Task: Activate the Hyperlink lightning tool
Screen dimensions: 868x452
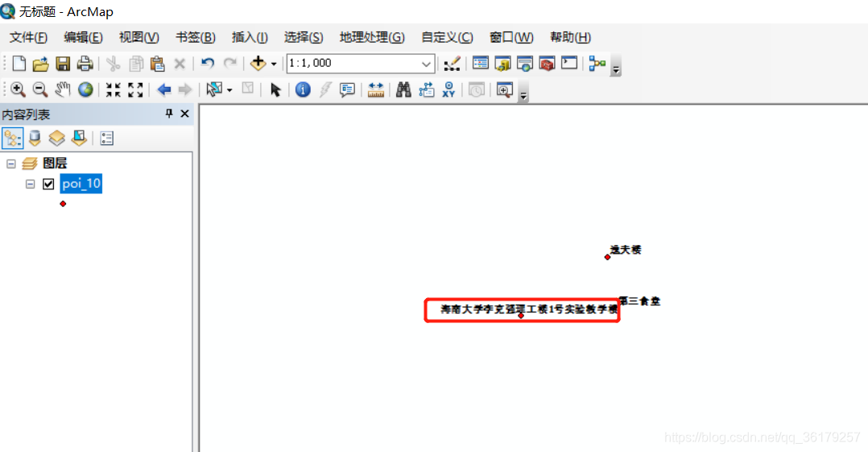Action: 325,89
